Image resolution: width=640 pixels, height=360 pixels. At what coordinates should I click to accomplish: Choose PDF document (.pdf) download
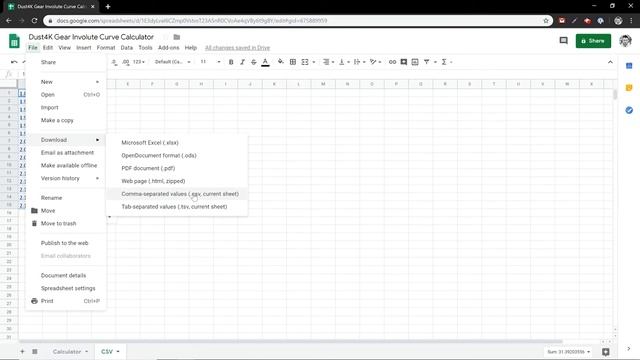coord(177,168)
